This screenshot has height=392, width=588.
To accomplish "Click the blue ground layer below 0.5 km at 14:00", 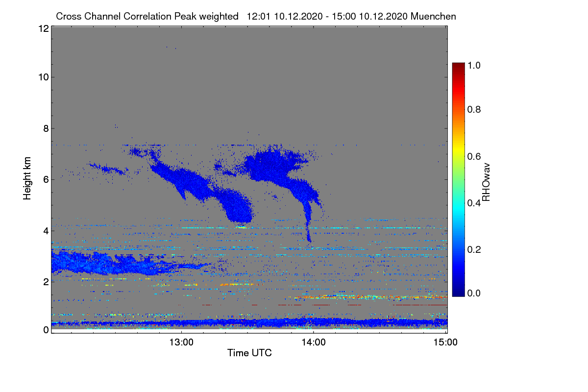I will click(x=314, y=322).
